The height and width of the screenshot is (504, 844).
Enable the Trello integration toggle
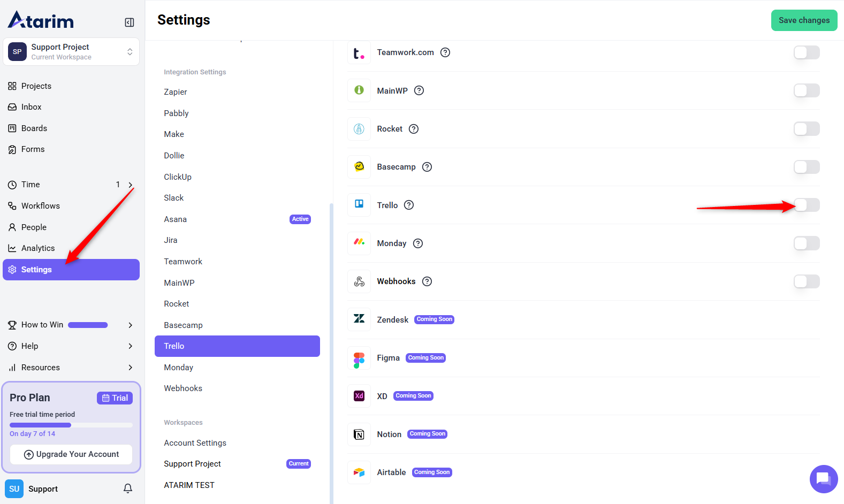807,205
